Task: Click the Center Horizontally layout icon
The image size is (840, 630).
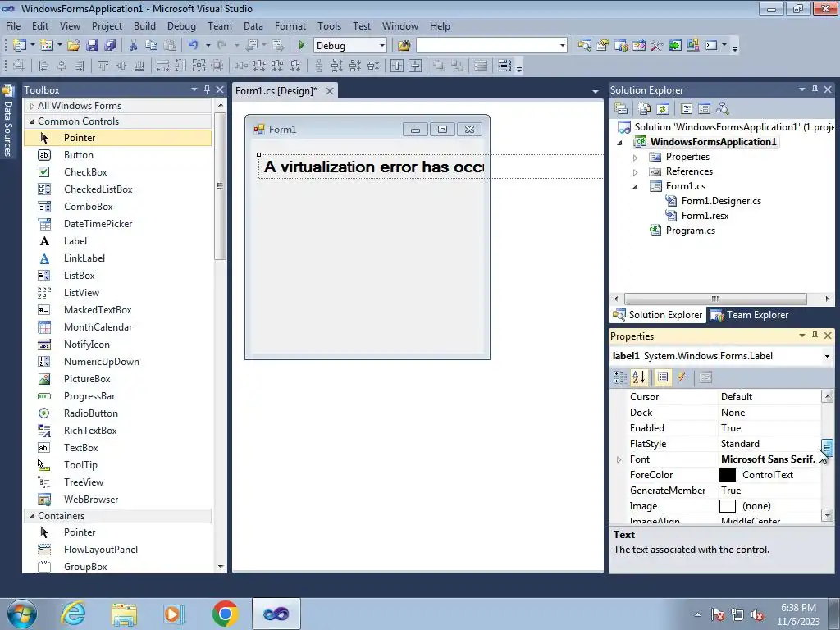Action: point(396,66)
